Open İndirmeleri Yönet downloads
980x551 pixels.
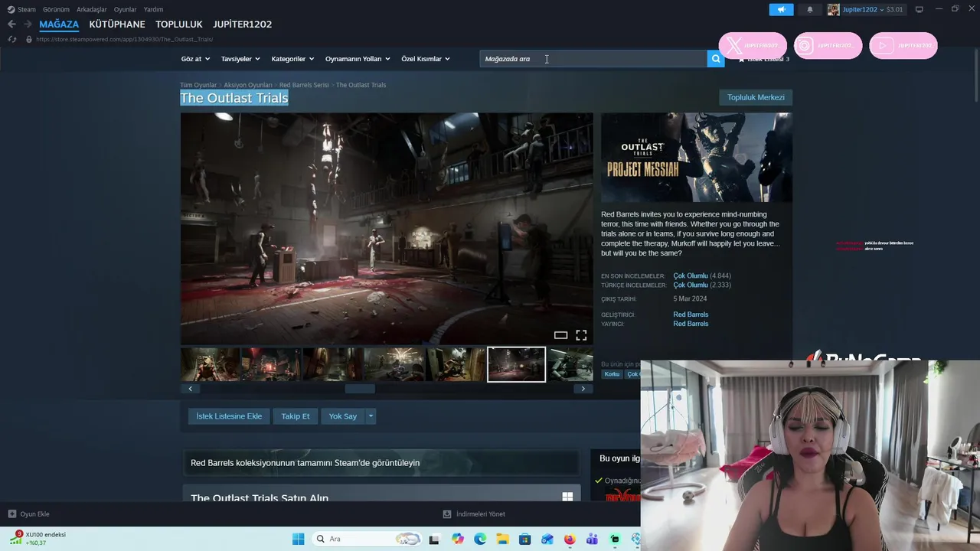[474, 514]
